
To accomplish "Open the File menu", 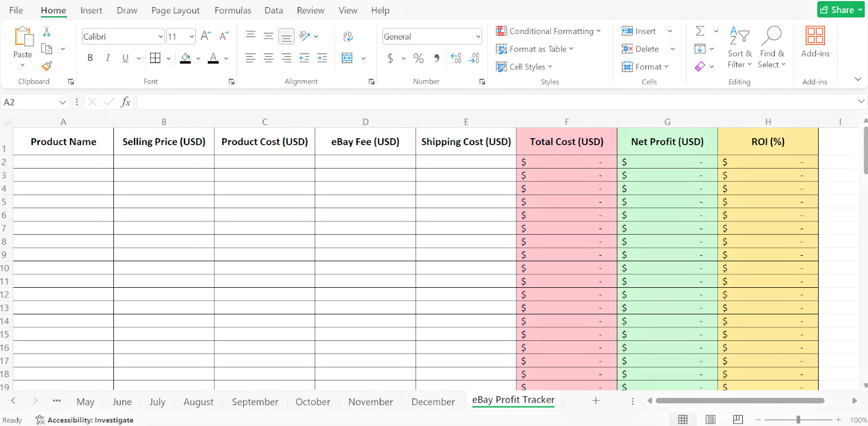I will click(x=16, y=10).
